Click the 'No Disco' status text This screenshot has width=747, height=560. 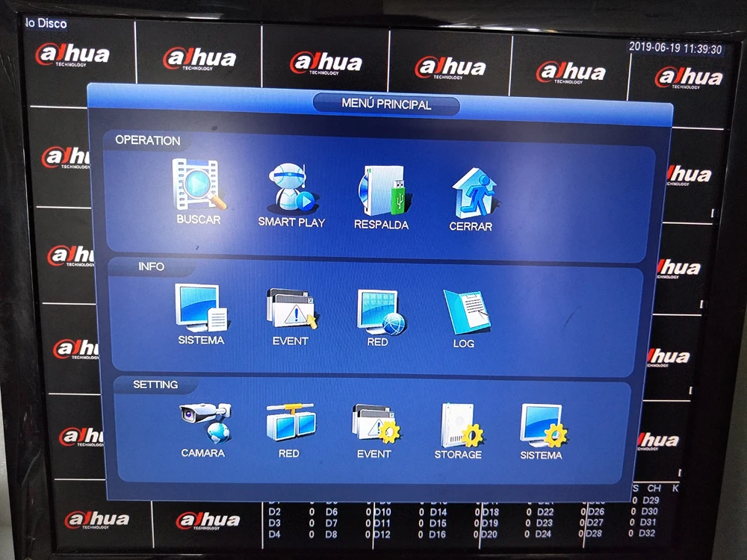click(x=46, y=23)
